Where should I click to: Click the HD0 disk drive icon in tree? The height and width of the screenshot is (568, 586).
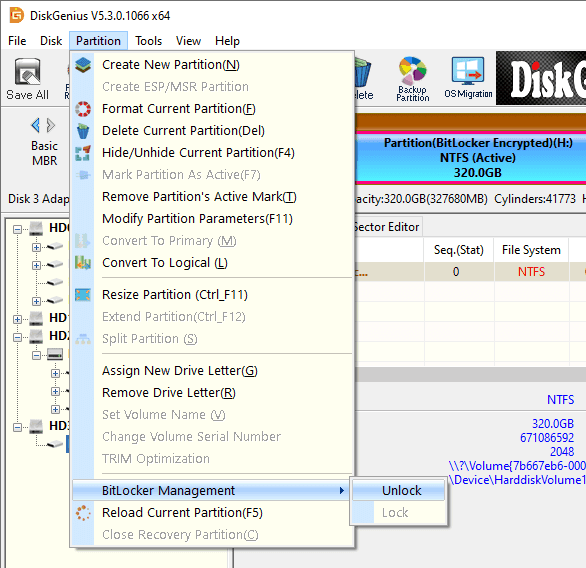point(36,228)
